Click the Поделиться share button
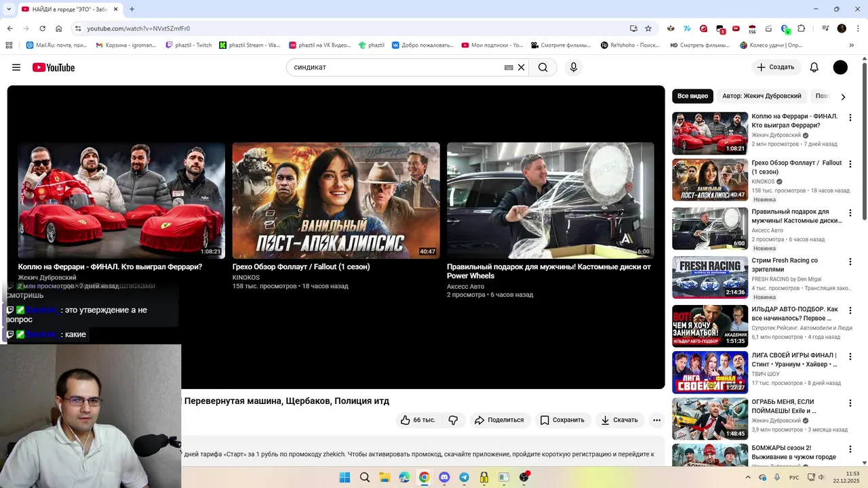 pos(499,420)
